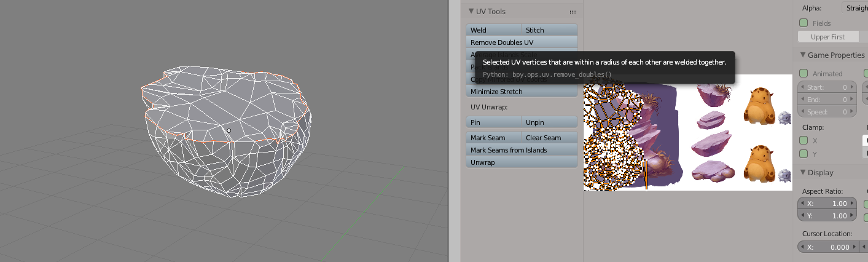Decrease Aspect Ratio Y with left arrow
Image resolution: width=868 pixels, height=262 pixels.
[802, 216]
